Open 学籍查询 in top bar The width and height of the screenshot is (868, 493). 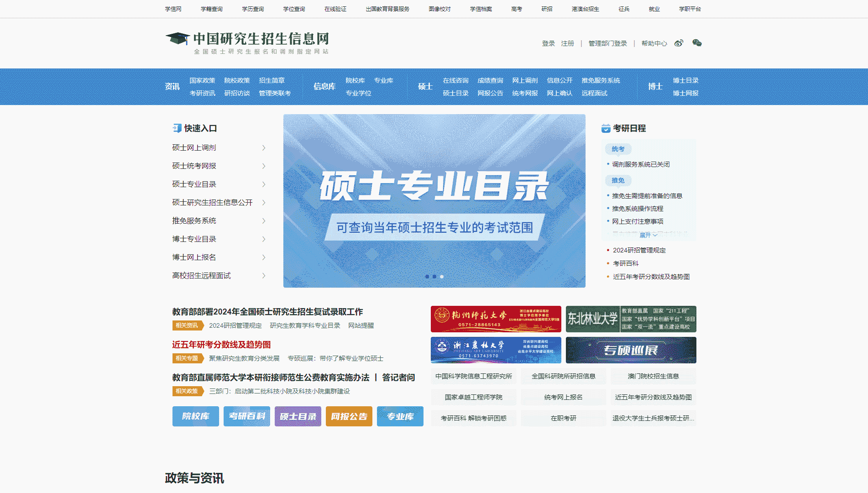tap(212, 9)
